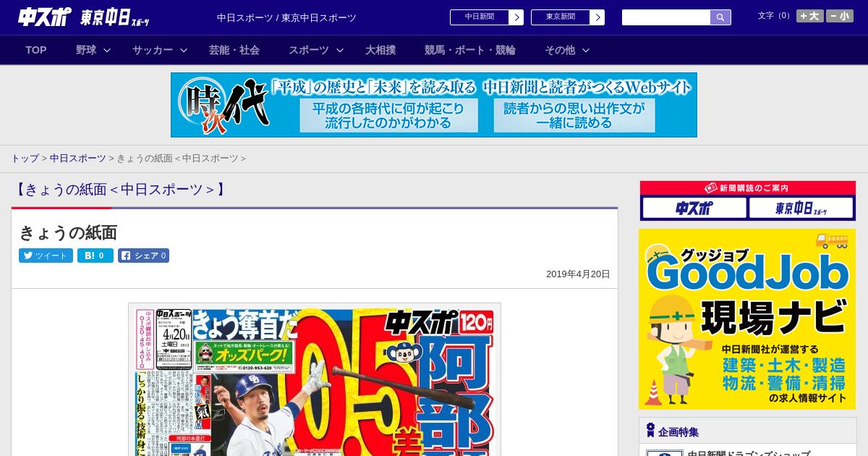Viewport: 868px width, 456px height.
Task: Click the きょうの紙面 article heading
Action: pos(68,232)
